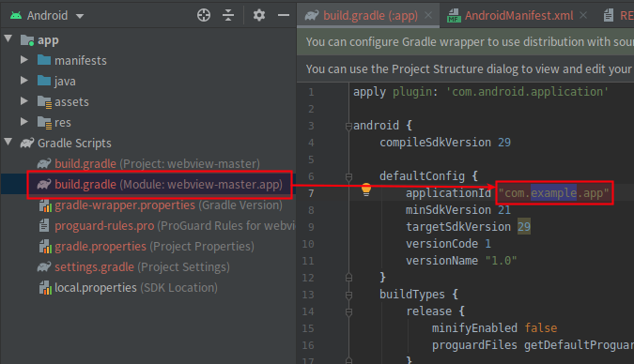Image resolution: width=634 pixels, height=364 pixels.
Task: Click the Gradle Scripts elephant icon
Action: 27,143
